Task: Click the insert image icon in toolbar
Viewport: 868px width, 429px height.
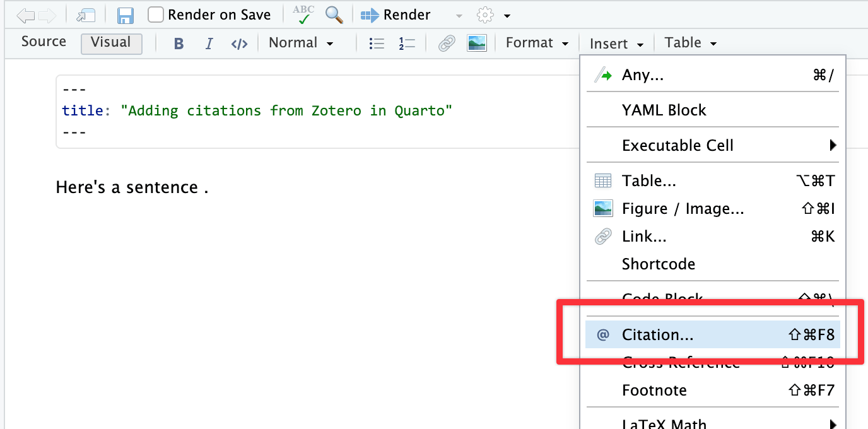Action: (x=476, y=44)
